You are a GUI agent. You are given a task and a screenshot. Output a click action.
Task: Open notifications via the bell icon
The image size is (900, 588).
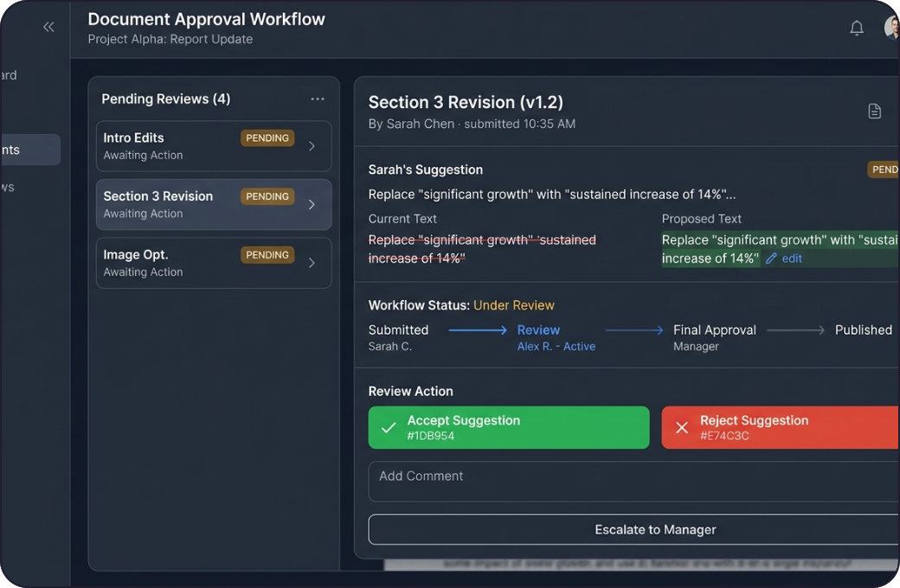[x=857, y=27]
